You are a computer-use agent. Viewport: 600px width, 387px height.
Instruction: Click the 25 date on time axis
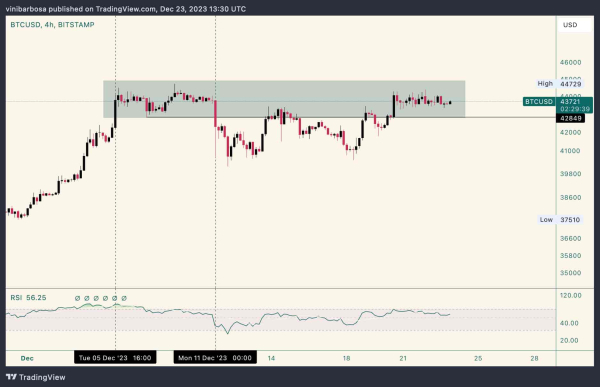pyautogui.click(x=478, y=358)
